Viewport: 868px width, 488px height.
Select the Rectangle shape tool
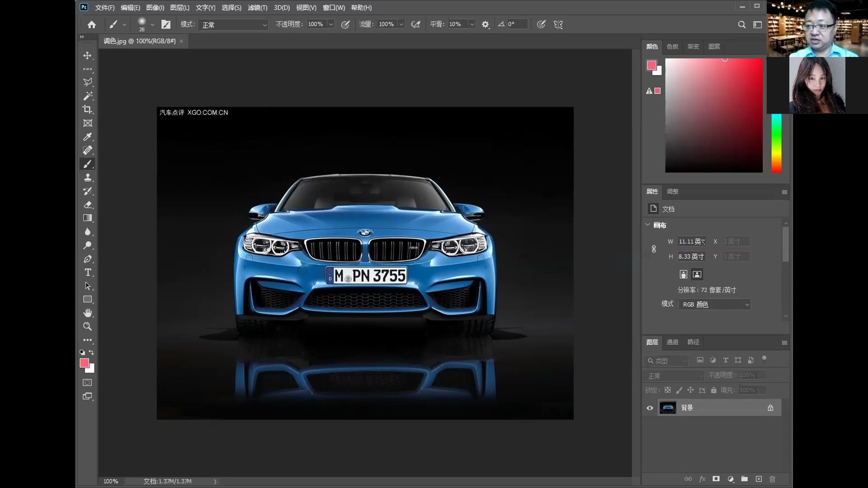tap(87, 299)
